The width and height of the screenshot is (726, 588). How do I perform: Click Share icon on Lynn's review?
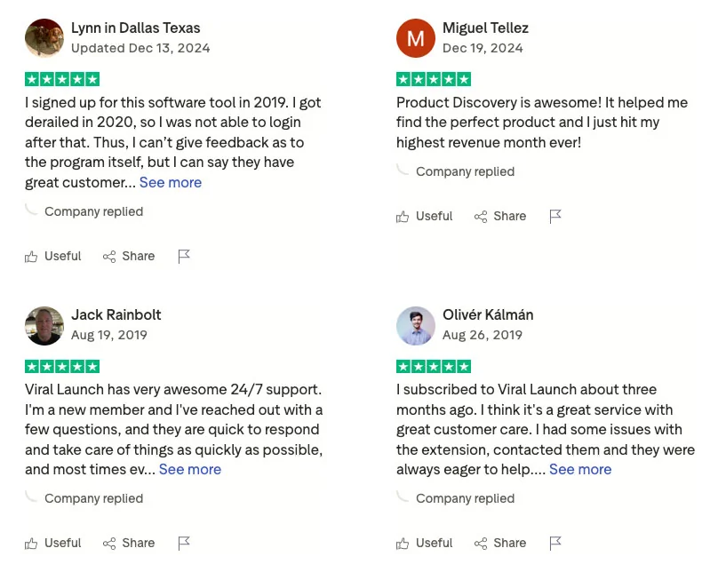point(109,257)
